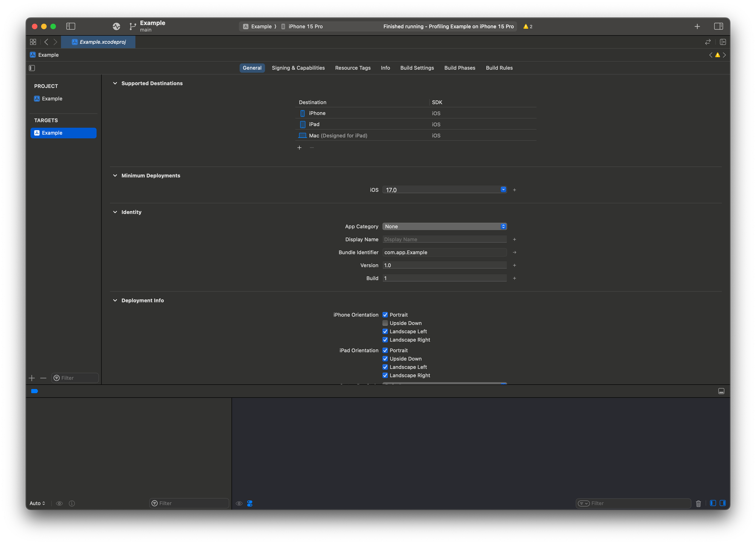Image resolution: width=756 pixels, height=544 pixels.
Task: Clear the console with trash icon
Action: point(698,503)
